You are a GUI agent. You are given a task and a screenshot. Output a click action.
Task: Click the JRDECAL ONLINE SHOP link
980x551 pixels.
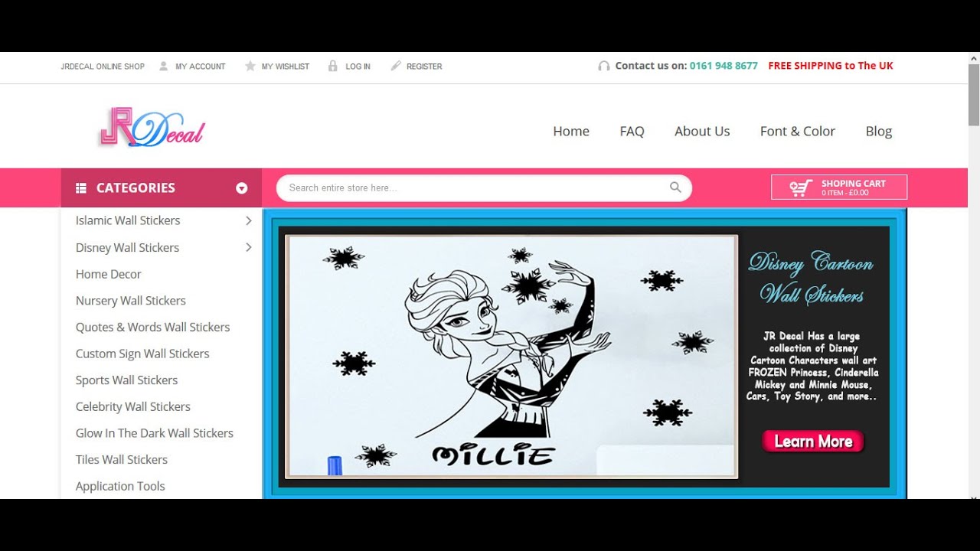(x=103, y=67)
